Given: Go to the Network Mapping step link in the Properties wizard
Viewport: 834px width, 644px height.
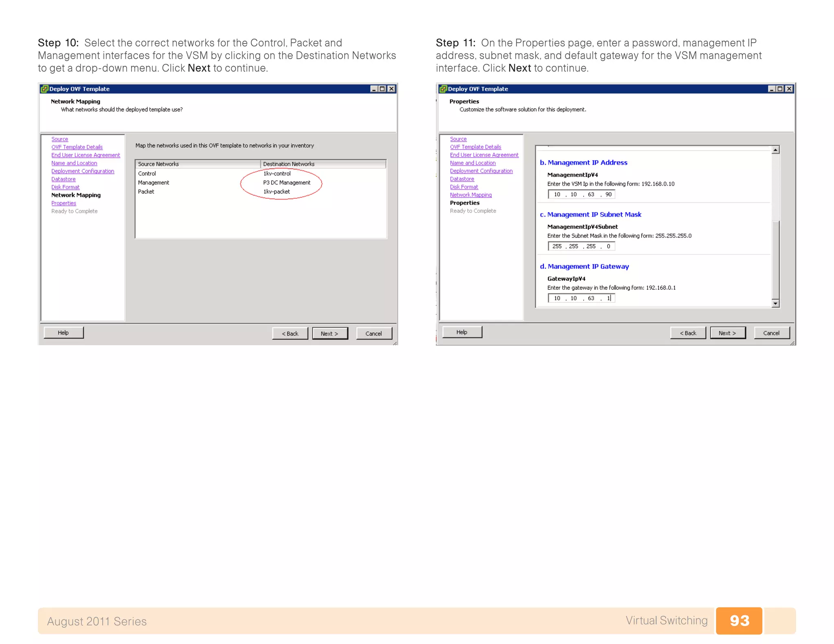Looking at the screenshot, I should tap(470, 195).
